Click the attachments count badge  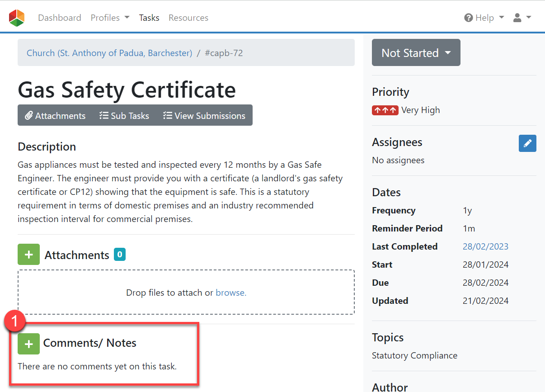point(120,255)
